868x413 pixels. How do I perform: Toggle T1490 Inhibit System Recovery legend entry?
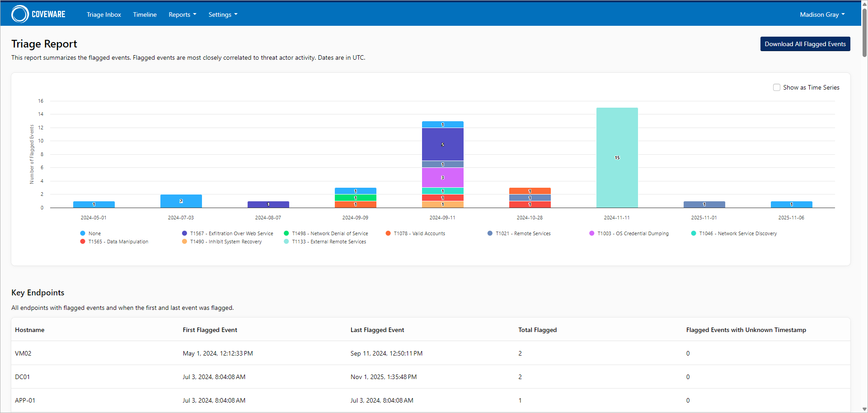coord(222,242)
